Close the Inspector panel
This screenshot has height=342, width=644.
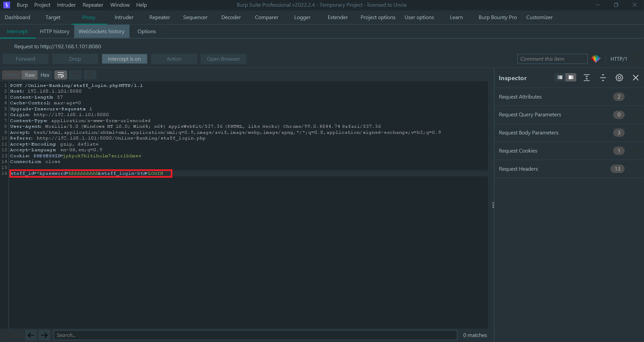pos(636,78)
